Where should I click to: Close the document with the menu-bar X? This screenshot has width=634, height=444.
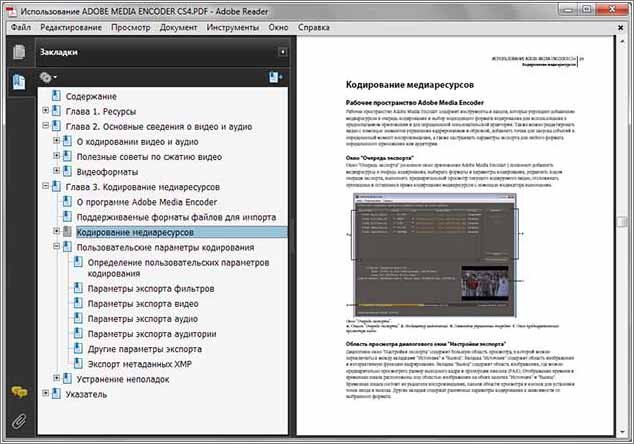click(621, 27)
